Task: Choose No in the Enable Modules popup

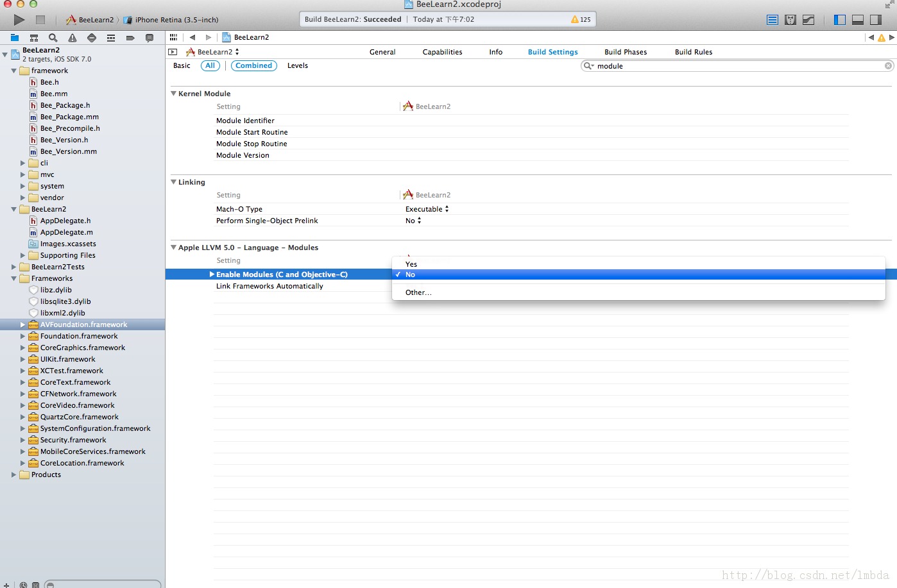Action: point(638,274)
